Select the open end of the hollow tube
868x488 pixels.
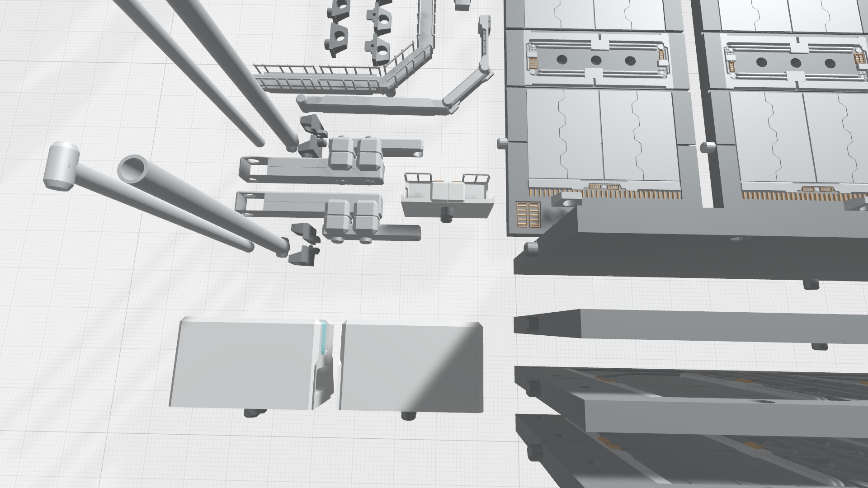tap(133, 169)
